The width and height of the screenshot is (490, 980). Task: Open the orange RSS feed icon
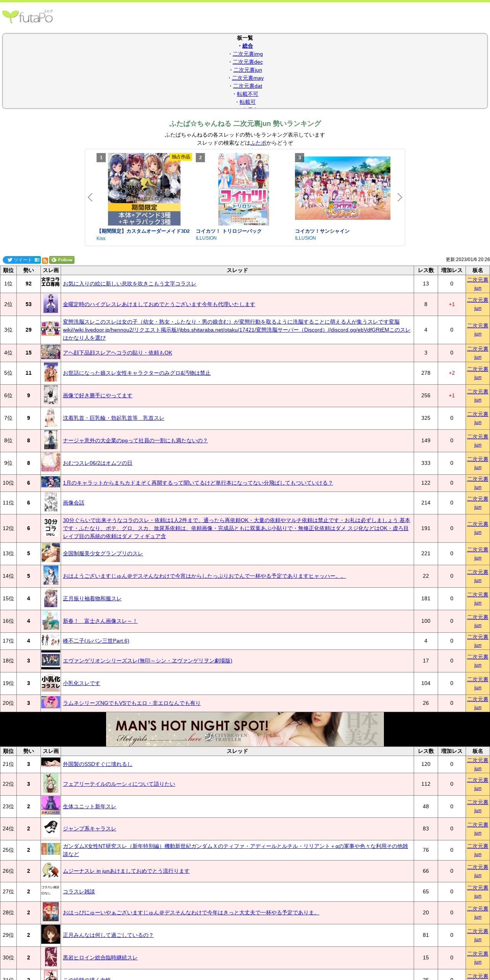[x=45, y=260]
